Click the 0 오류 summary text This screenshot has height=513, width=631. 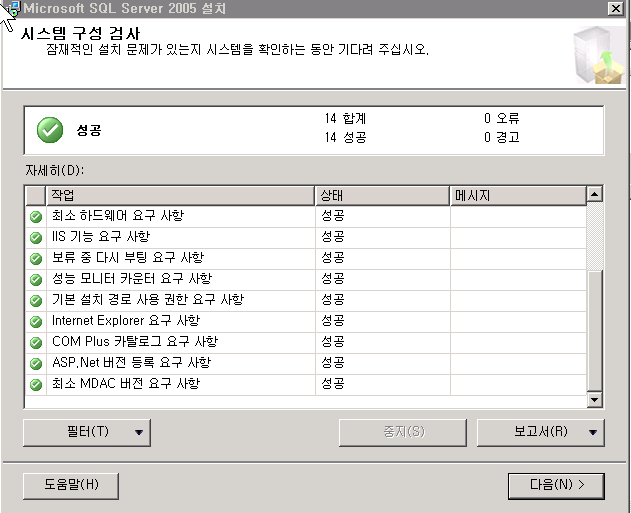click(x=502, y=118)
